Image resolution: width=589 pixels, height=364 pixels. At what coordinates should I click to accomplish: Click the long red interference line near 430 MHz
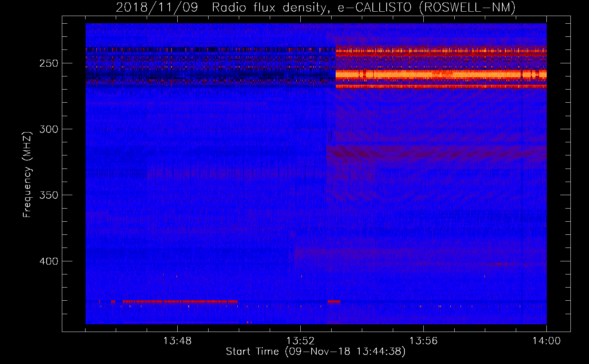pyautogui.click(x=180, y=301)
